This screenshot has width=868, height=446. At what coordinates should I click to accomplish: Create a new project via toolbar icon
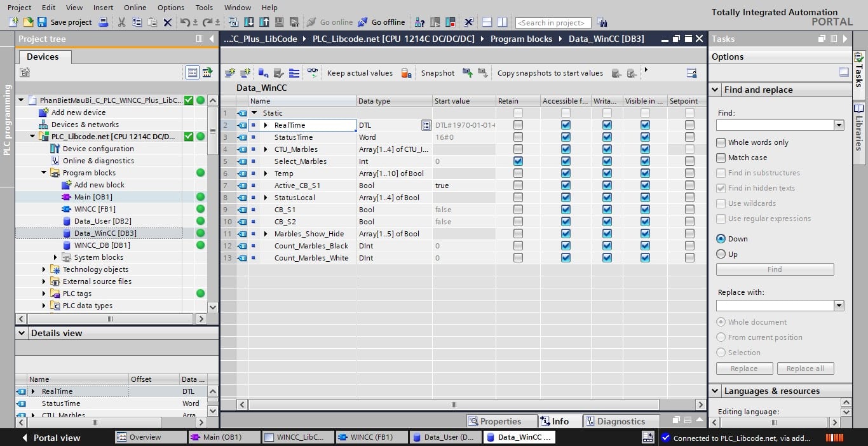[x=13, y=22]
